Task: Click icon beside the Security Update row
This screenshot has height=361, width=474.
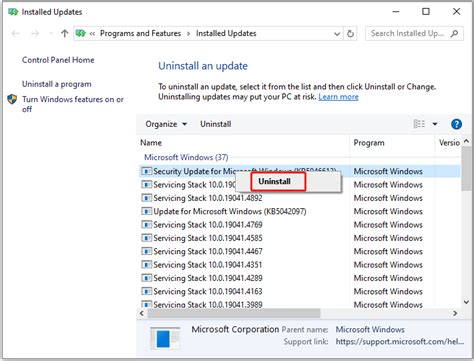Action: coord(146,171)
